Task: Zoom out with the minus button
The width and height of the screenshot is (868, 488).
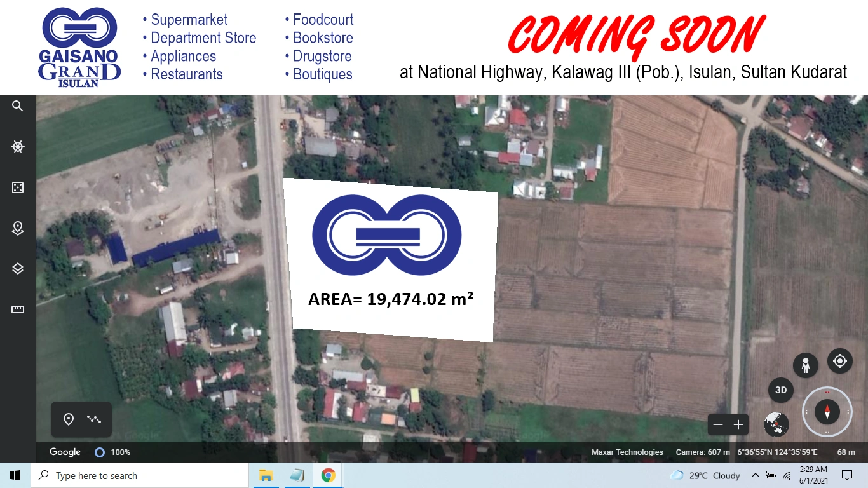Action: 718,424
